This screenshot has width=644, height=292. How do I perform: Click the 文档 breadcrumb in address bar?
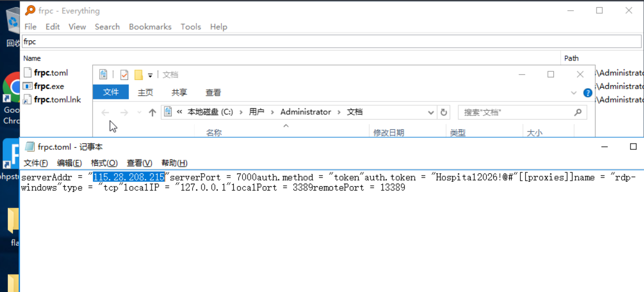354,112
